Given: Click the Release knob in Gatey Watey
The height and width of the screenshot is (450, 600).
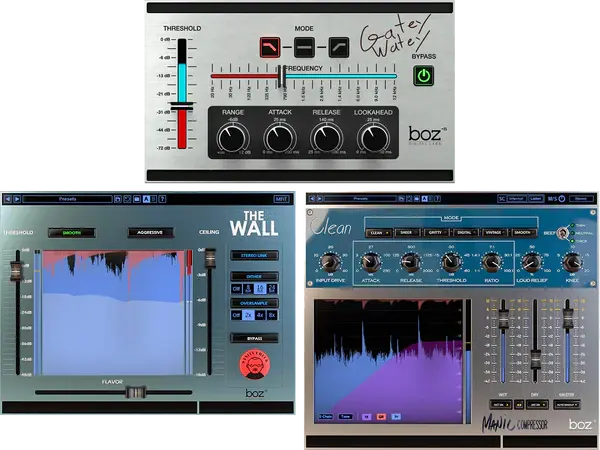Looking at the screenshot, I should [326, 138].
